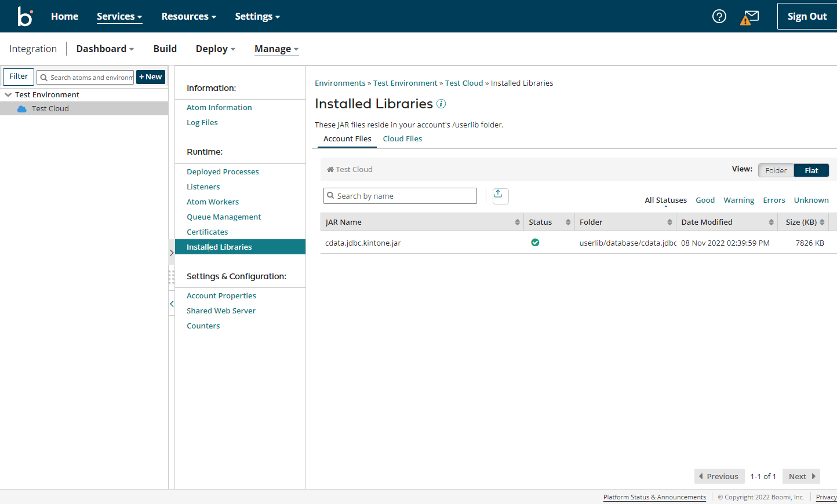
Task: Click the +New button
Action: (x=151, y=77)
